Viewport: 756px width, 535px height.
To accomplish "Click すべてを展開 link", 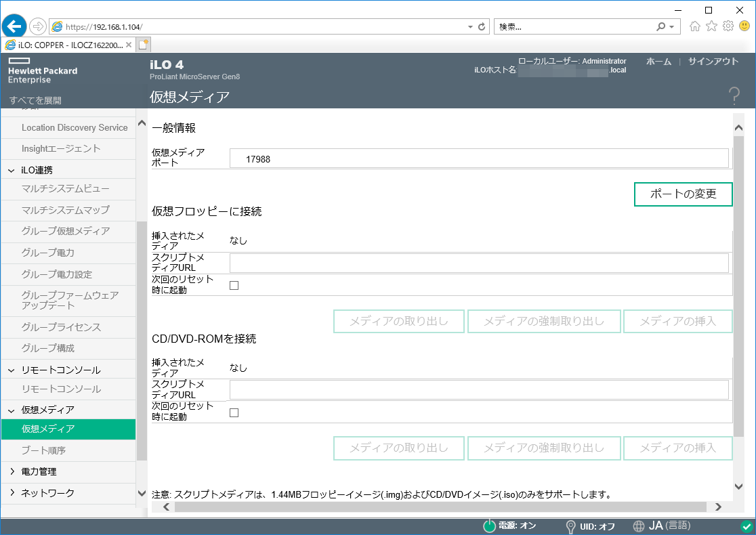I will (x=35, y=100).
